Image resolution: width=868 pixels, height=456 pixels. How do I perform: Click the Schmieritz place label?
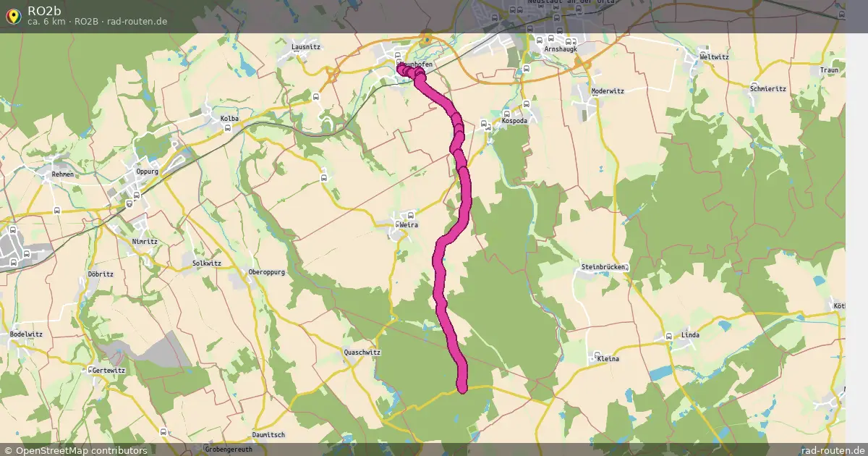(768, 88)
